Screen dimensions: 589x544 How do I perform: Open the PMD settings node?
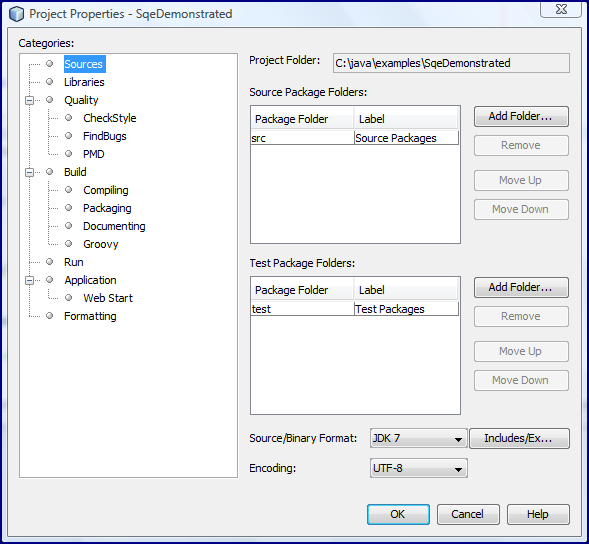[94, 154]
